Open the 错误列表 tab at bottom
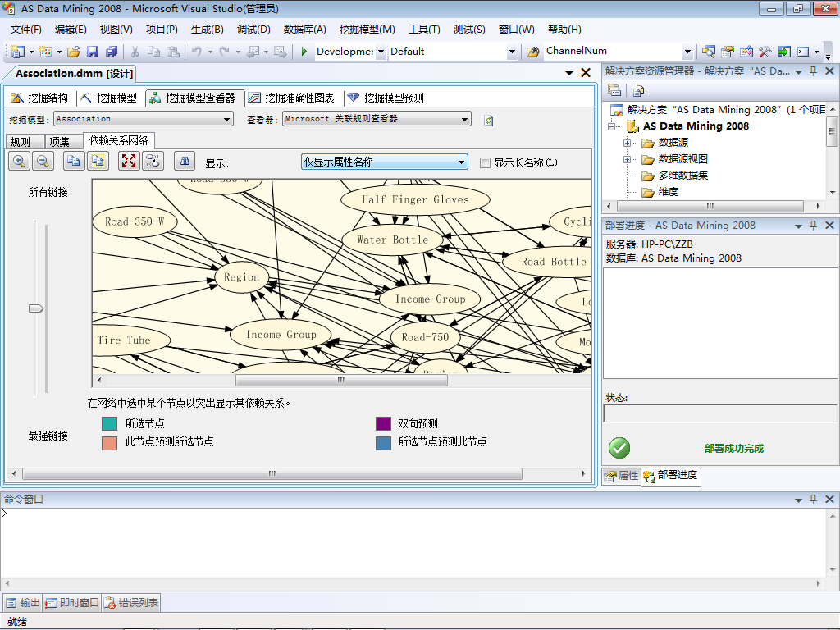 [x=132, y=603]
